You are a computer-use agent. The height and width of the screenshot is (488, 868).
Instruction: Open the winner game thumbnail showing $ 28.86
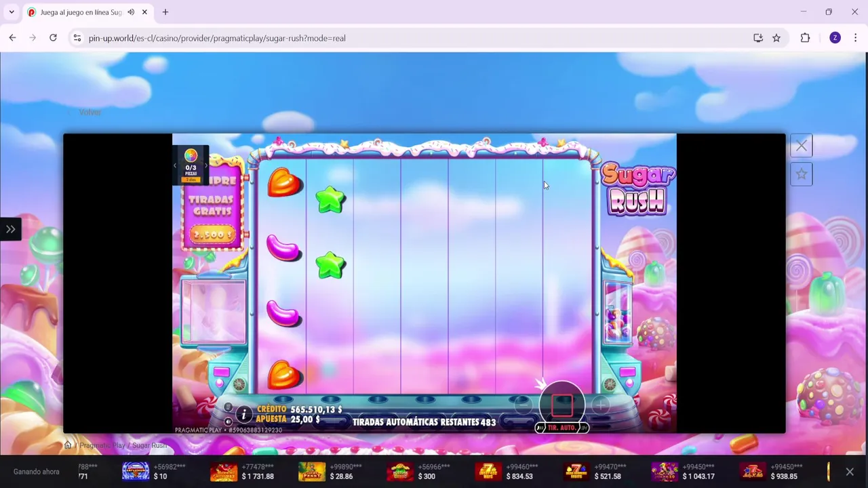[x=312, y=471]
